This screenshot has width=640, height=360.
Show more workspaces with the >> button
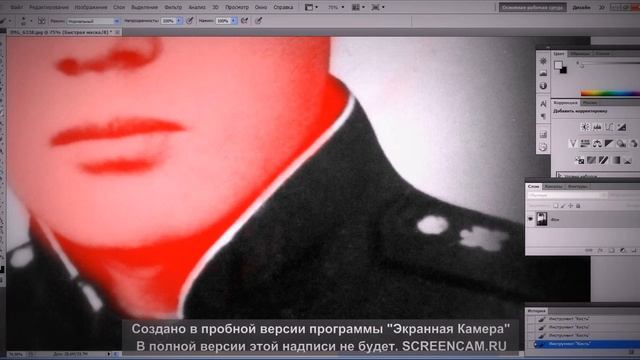tap(602, 7)
